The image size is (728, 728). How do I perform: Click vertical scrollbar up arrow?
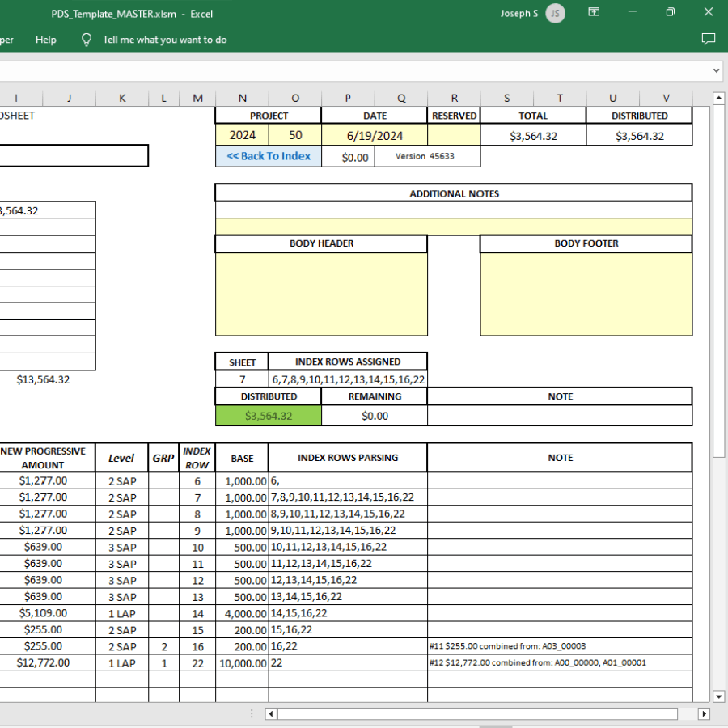tap(718, 98)
